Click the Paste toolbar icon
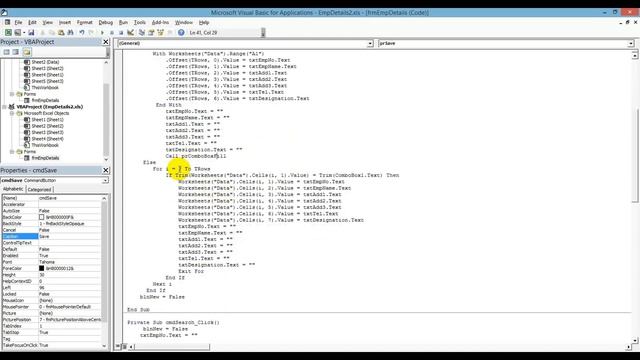 [x=61, y=33]
